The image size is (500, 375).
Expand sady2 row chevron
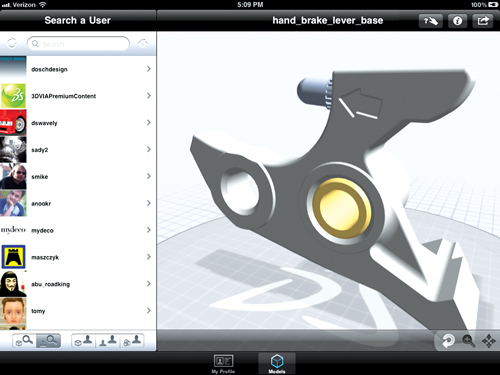click(149, 149)
